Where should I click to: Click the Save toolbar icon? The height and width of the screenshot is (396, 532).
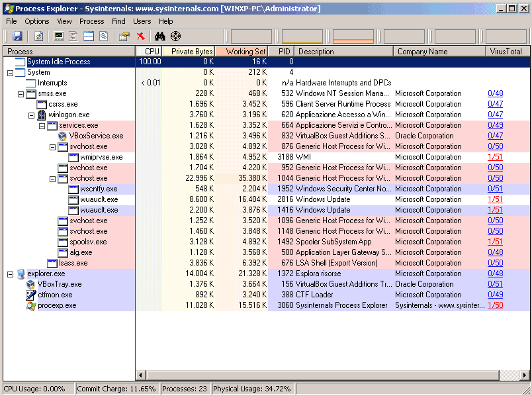click(x=17, y=36)
